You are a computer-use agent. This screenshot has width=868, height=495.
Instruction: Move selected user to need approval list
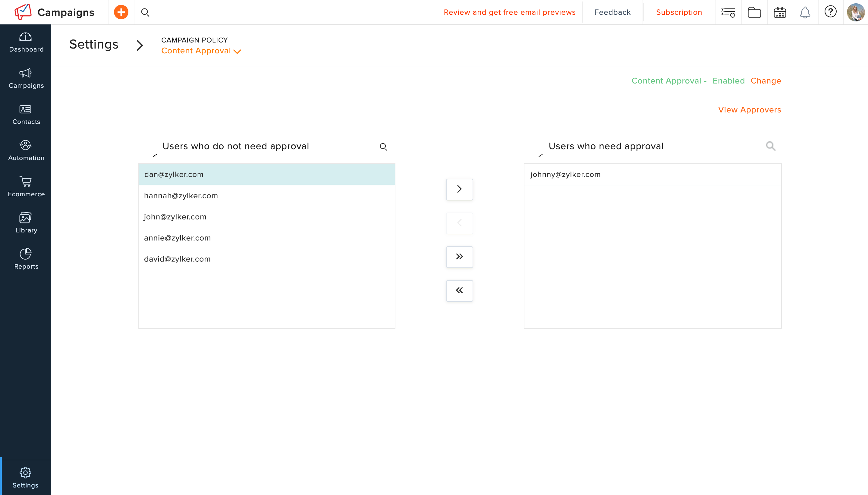coord(459,189)
